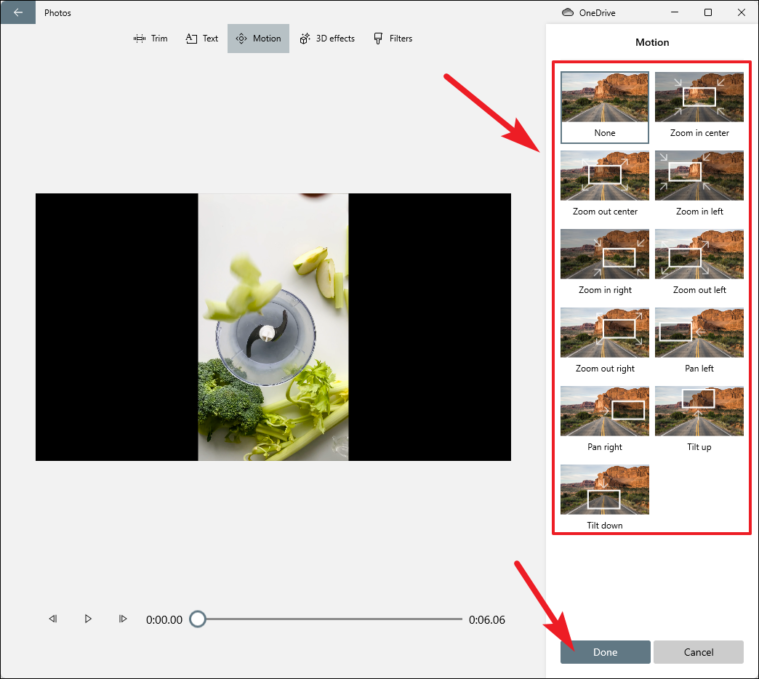
Task: Apply Tilt down motion
Action: point(605,498)
